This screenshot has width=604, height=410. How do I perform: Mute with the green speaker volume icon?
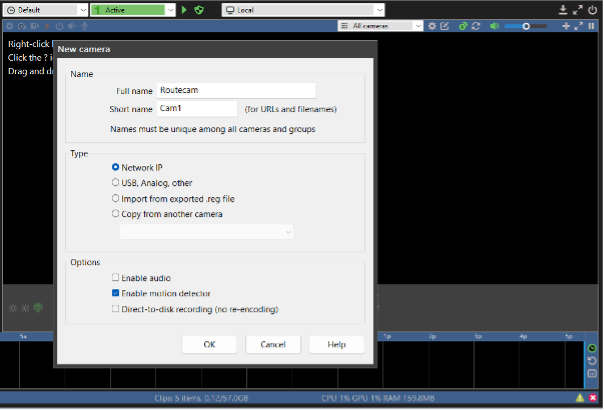point(494,26)
